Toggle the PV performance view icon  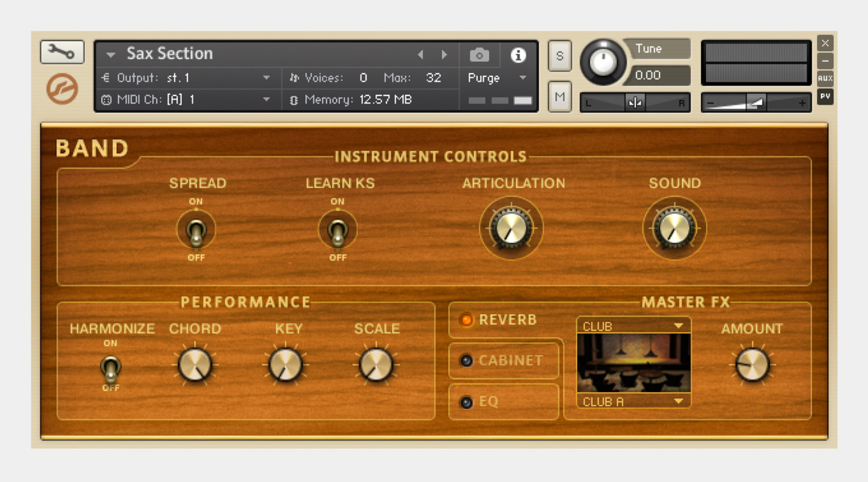(825, 97)
